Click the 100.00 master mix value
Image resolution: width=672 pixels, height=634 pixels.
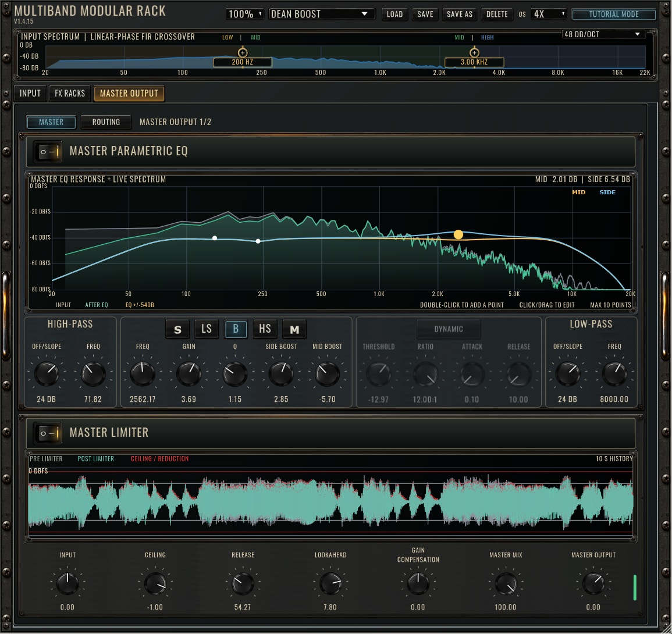click(506, 607)
